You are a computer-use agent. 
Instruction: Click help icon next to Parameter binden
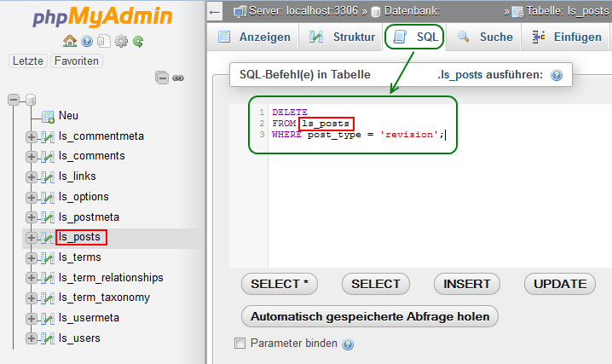click(x=348, y=344)
